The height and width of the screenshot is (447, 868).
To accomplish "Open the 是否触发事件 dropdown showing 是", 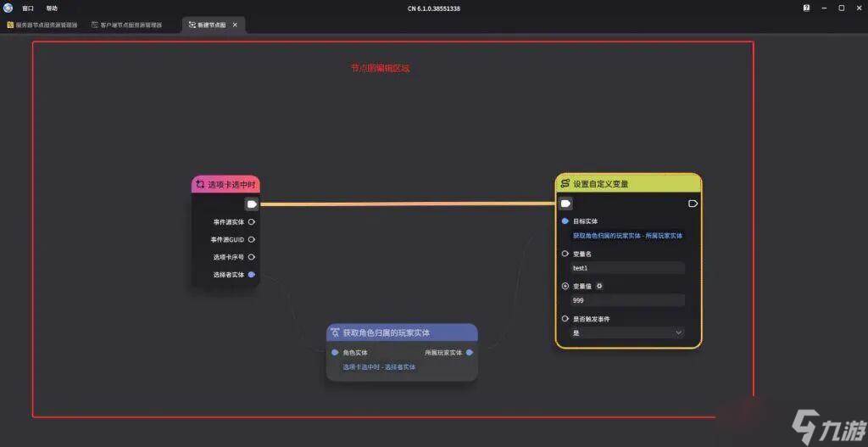I will point(627,333).
